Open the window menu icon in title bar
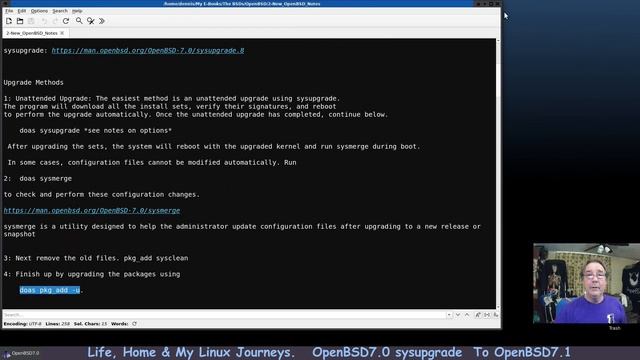640x360 pixels. tap(5, 4)
